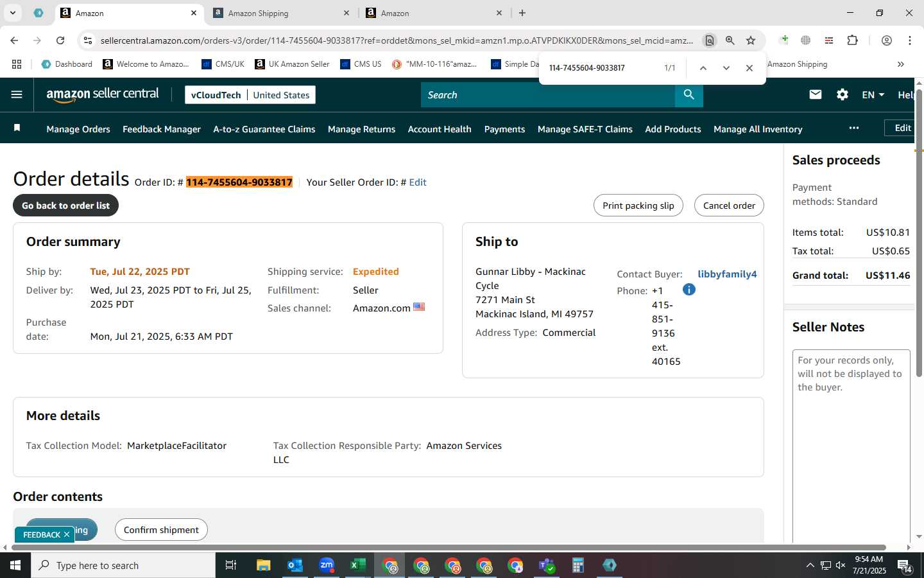Open Manage Orders menu item
Screen dimensions: 924x578
click(x=78, y=129)
